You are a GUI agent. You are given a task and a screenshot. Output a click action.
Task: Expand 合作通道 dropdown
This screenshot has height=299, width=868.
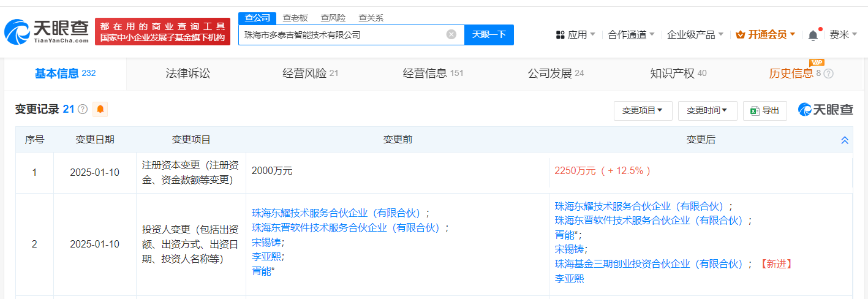tap(631, 35)
